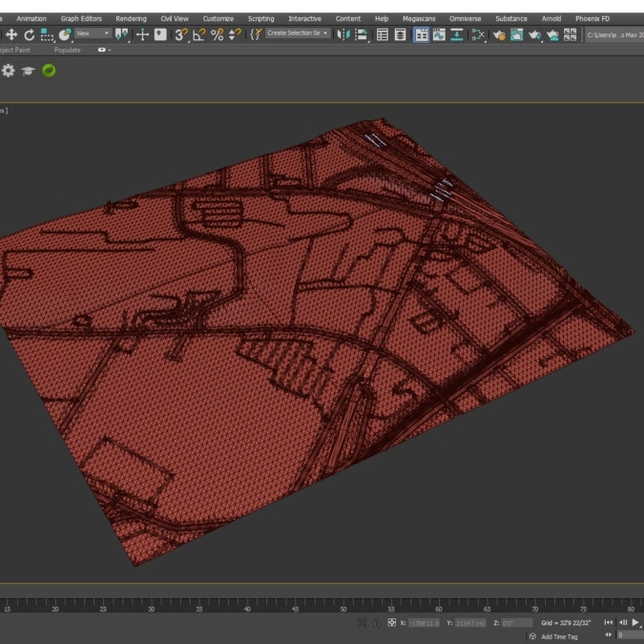This screenshot has width=644, height=644.
Task: Open Schematic View icon
Action: (478, 34)
